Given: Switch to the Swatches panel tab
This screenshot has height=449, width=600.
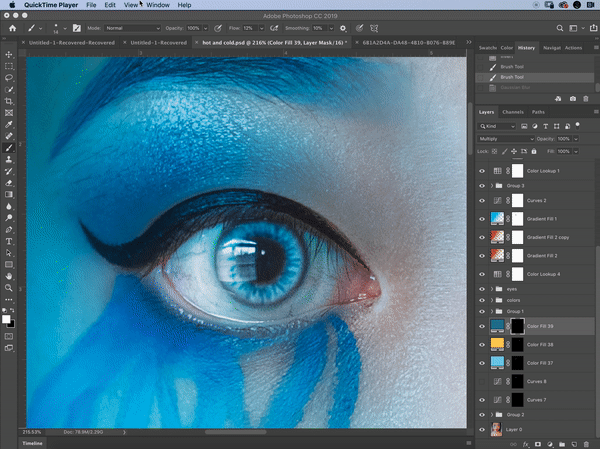Looking at the screenshot, I should point(488,48).
